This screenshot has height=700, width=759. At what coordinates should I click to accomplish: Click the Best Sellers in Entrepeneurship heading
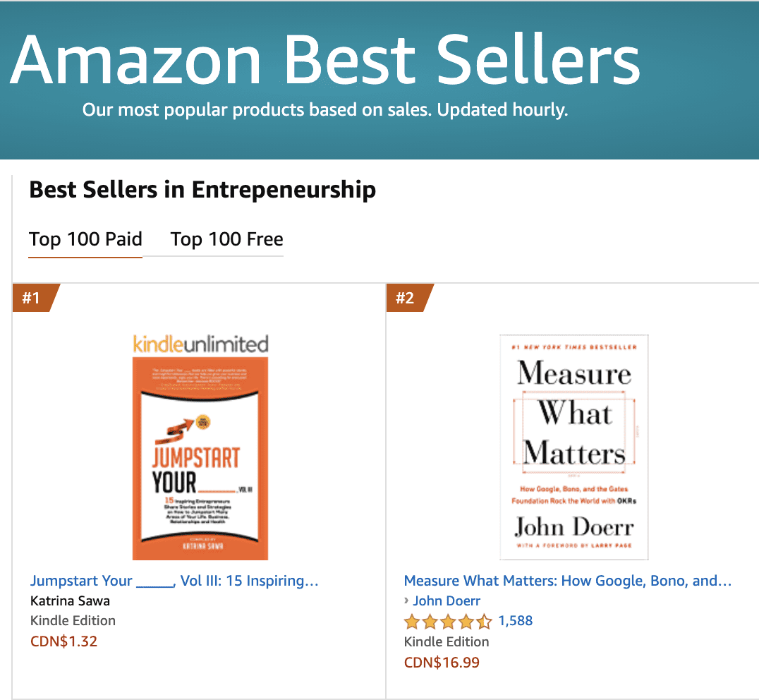[202, 189]
